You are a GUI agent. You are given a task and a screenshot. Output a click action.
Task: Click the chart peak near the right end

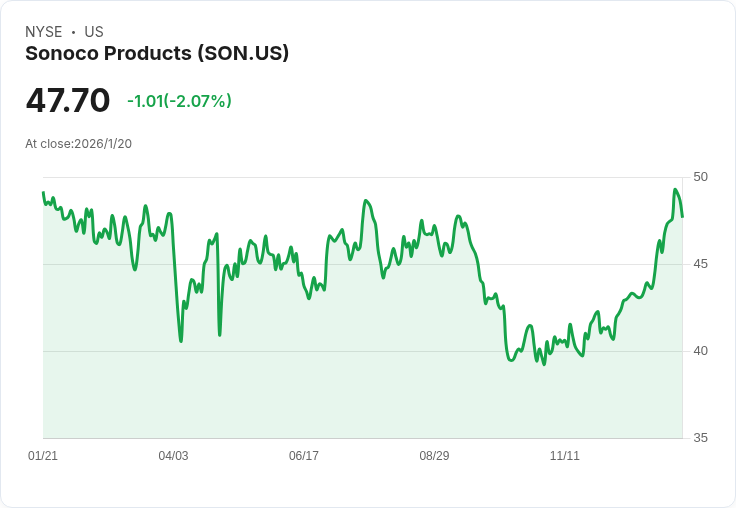(x=676, y=190)
